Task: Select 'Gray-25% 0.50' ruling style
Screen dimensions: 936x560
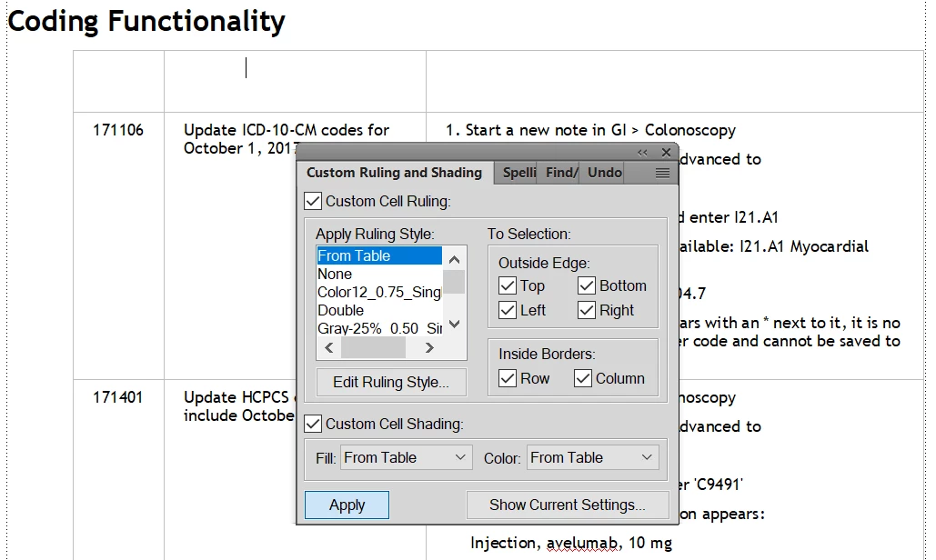Action: click(x=379, y=328)
